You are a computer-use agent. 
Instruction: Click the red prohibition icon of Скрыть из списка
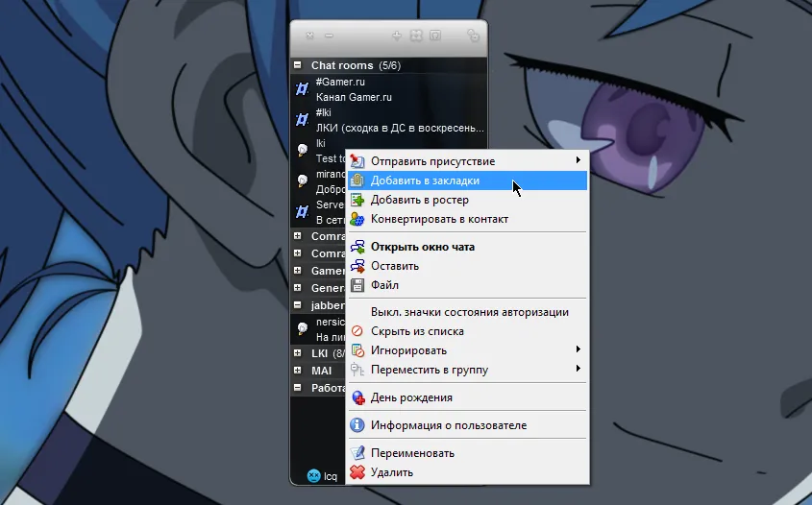[x=357, y=331]
